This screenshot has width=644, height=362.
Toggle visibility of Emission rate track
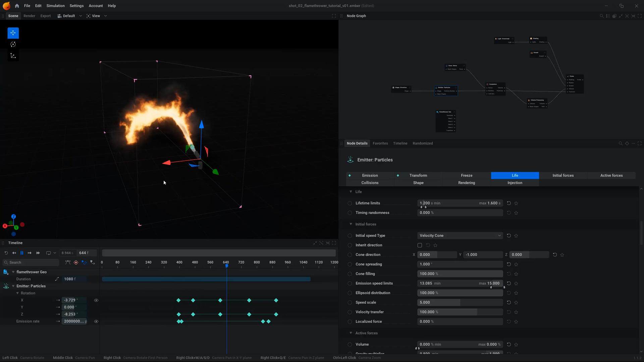click(x=96, y=321)
